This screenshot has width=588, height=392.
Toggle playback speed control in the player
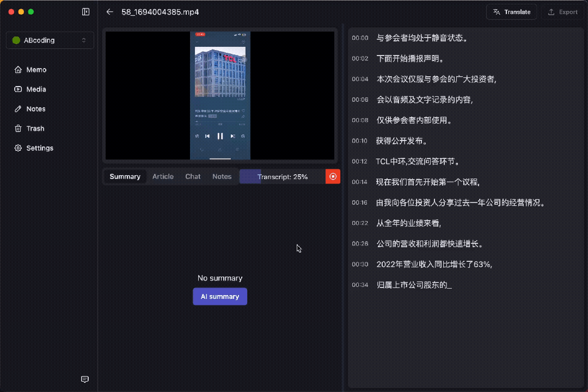[243, 136]
